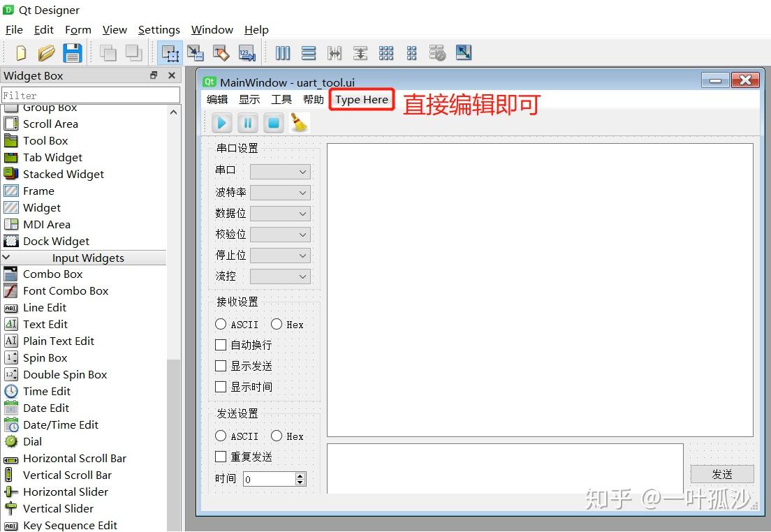771x532 pixels.
Task: Collapse the Input Widgets category
Action: point(6,258)
